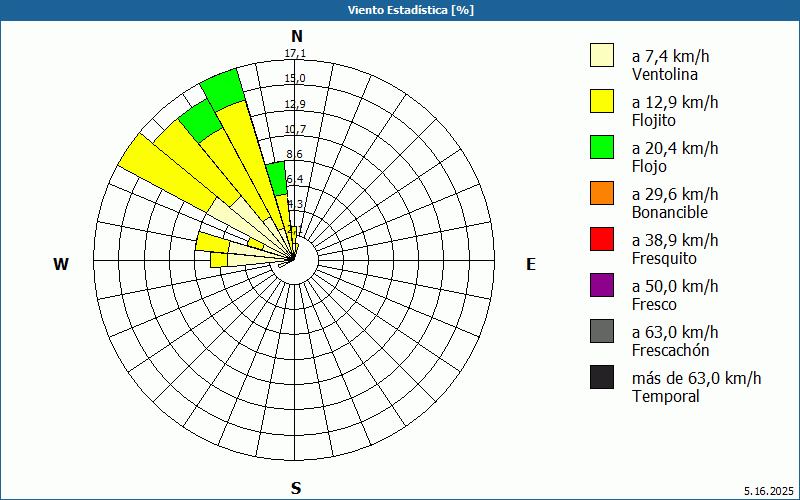The width and height of the screenshot is (800, 500).
Task: Click the 'a 20,4 km/h' legend text
Action: (x=675, y=148)
